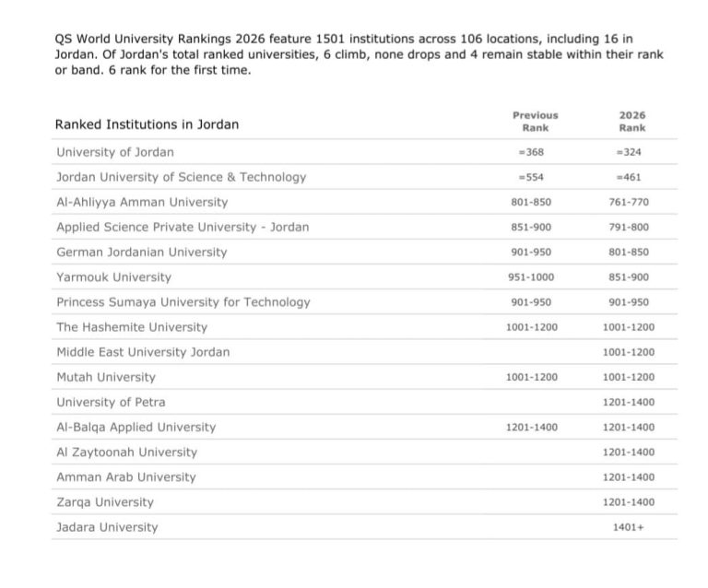Click the University of Jordan row name
Image resolution: width=708 pixels, height=588 pixels.
click(x=115, y=152)
